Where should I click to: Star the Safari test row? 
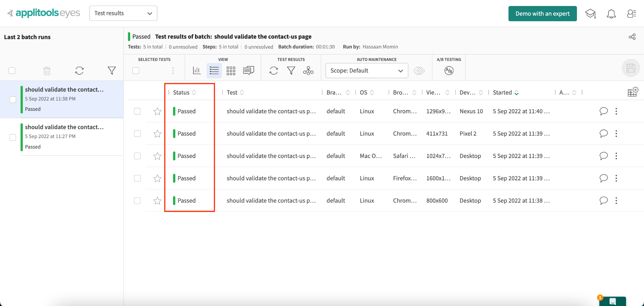click(x=158, y=156)
